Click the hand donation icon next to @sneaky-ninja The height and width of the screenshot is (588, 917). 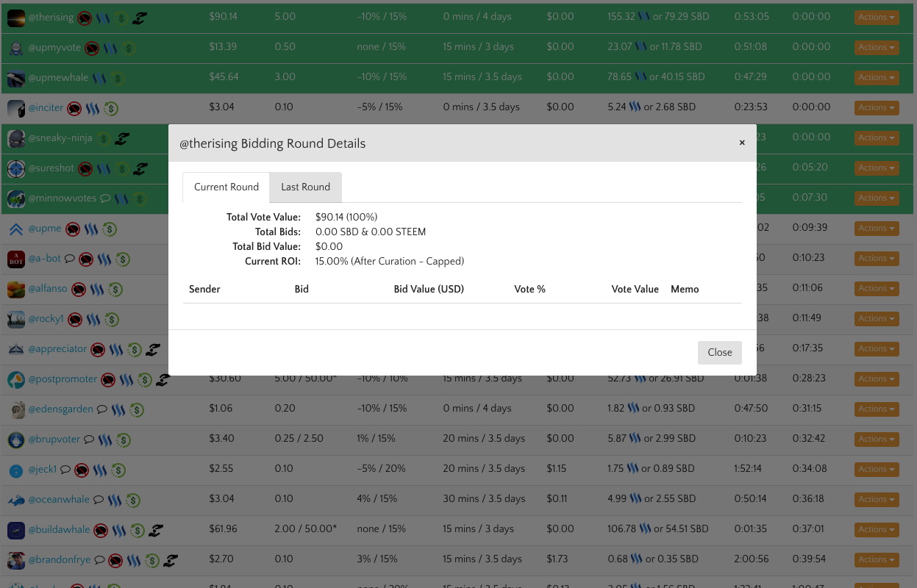(x=122, y=138)
